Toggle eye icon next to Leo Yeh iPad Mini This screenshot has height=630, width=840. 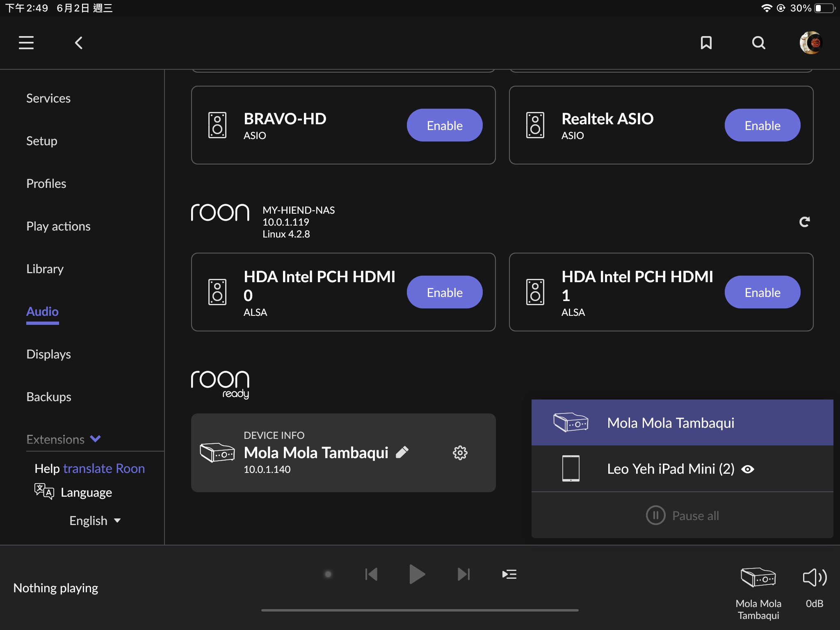pyautogui.click(x=748, y=469)
